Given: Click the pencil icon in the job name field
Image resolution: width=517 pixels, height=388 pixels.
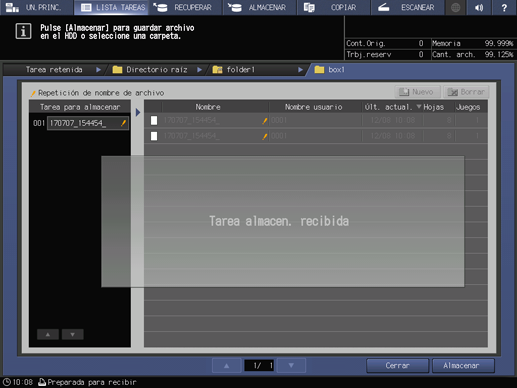Looking at the screenshot, I should tap(123, 123).
